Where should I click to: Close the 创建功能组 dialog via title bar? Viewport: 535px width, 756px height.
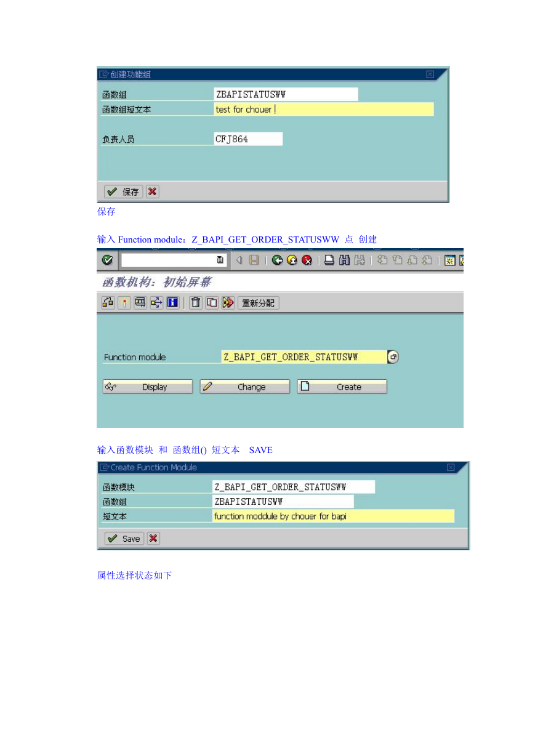click(430, 74)
